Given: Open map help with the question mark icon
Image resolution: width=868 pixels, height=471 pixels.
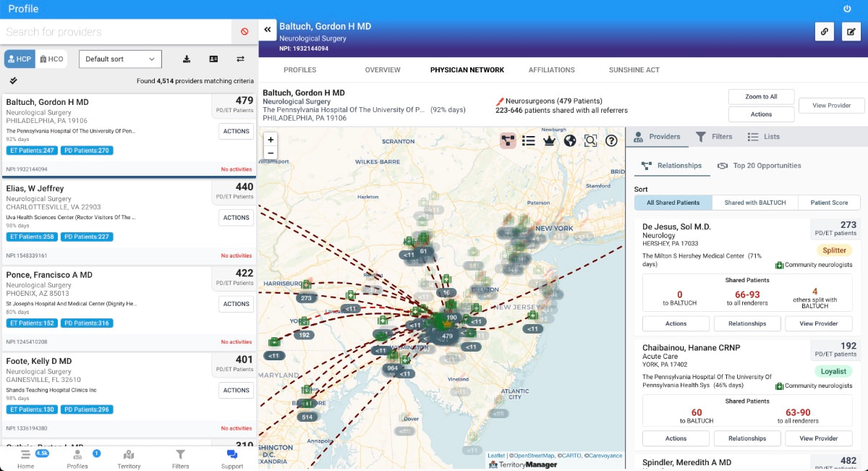Looking at the screenshot, I should point(611,140).
